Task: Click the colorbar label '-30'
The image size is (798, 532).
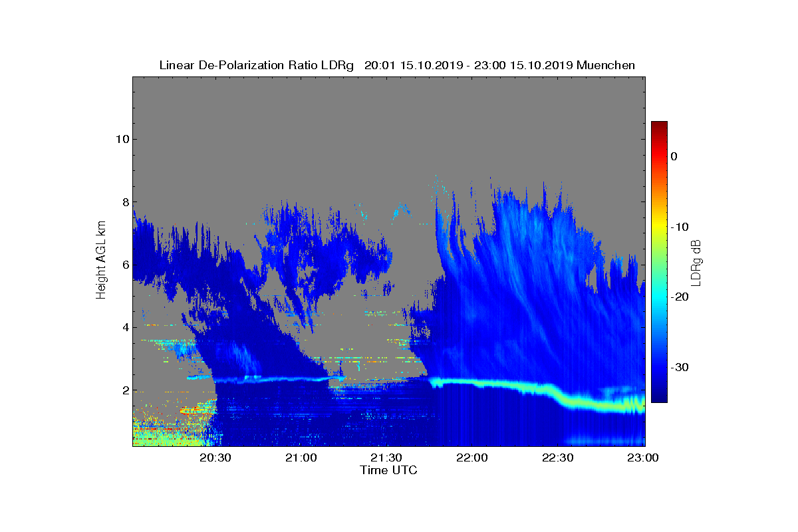Action: tap(680, 368)
